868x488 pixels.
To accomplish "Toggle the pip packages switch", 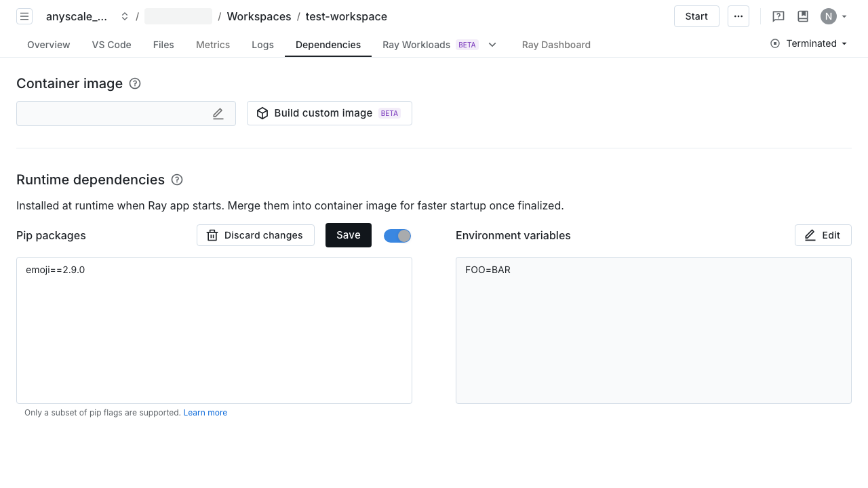I will pyautogui.click(x=397, y=236).
